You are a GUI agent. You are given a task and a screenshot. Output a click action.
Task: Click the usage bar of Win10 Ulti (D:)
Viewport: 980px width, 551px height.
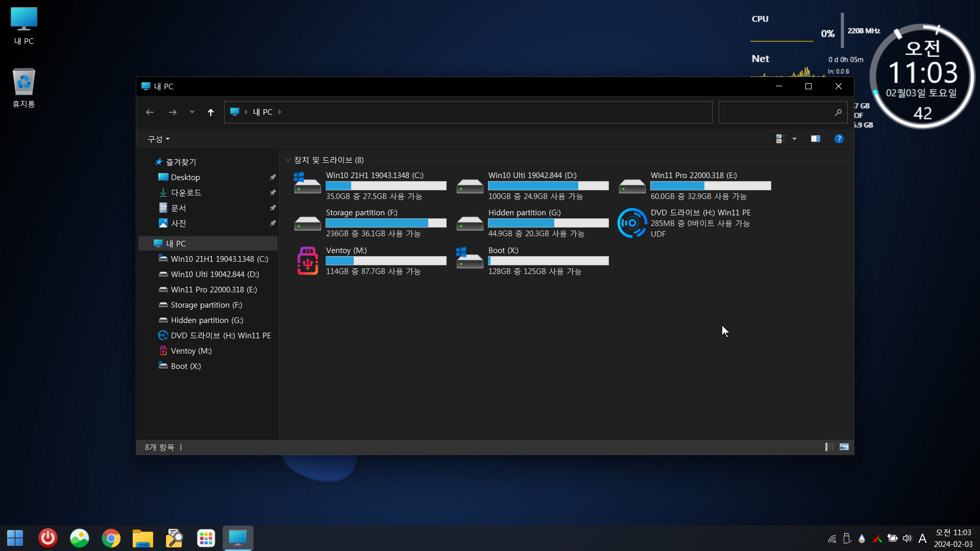[548, 186]
